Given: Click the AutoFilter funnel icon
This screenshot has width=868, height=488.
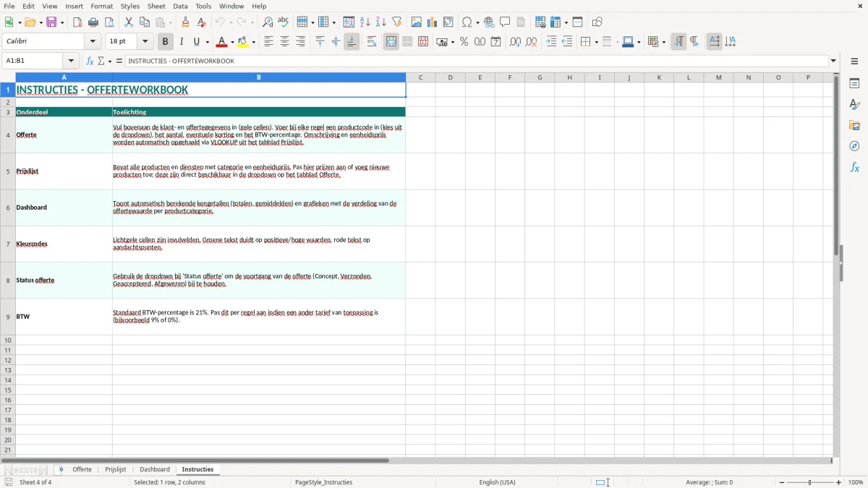Looking at the screenshot, I should click(397, 22).
